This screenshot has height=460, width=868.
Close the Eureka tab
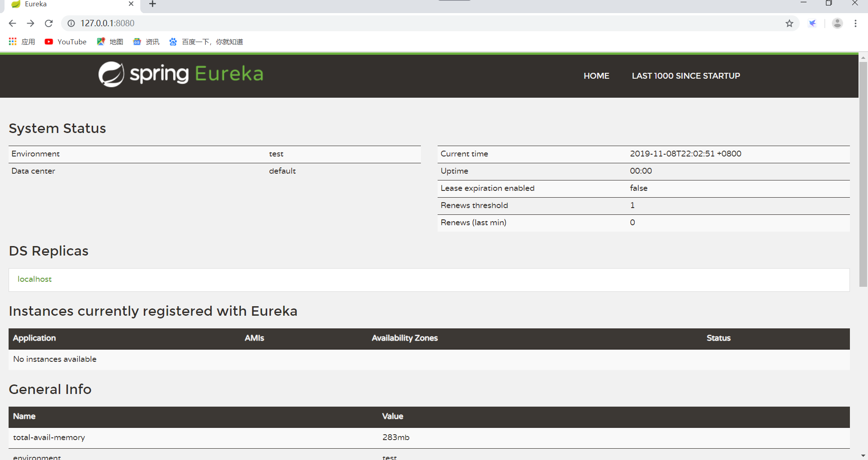pos(131,4)
